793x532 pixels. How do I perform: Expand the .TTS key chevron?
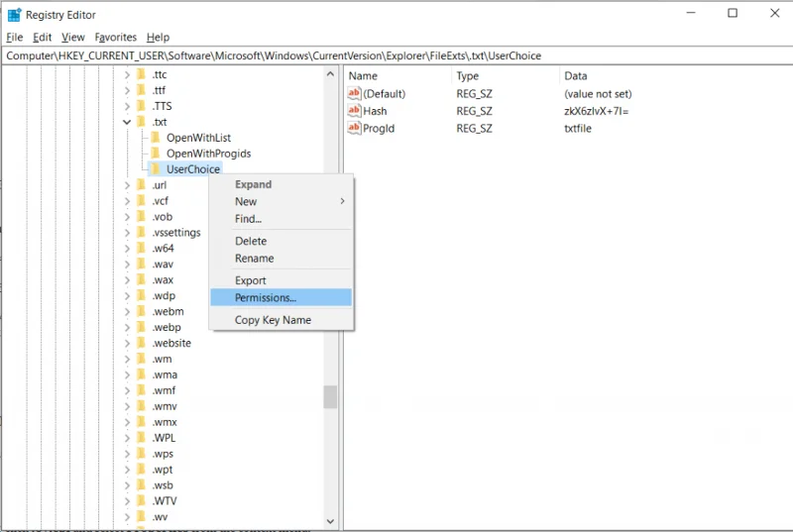127,106
